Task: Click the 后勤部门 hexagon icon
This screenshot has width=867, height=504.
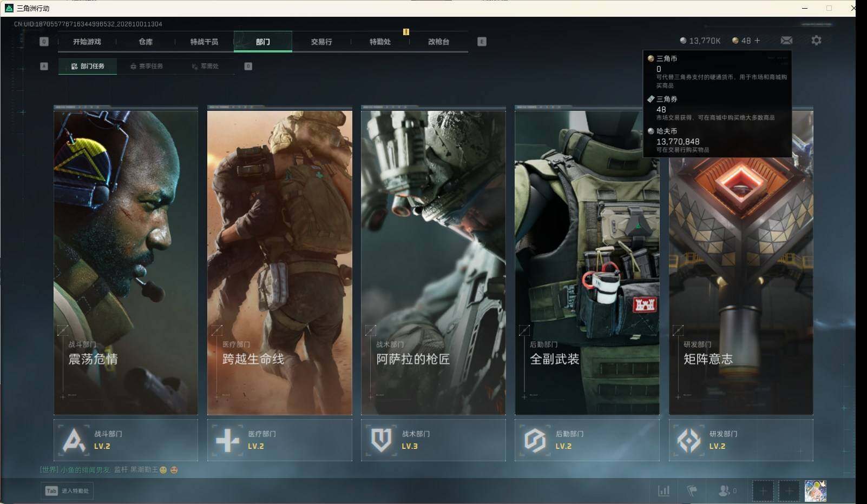Action: (535, 440)
